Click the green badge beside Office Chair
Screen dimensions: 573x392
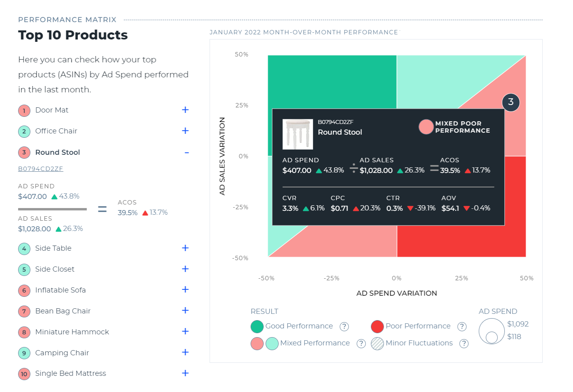tap(24, 131)
